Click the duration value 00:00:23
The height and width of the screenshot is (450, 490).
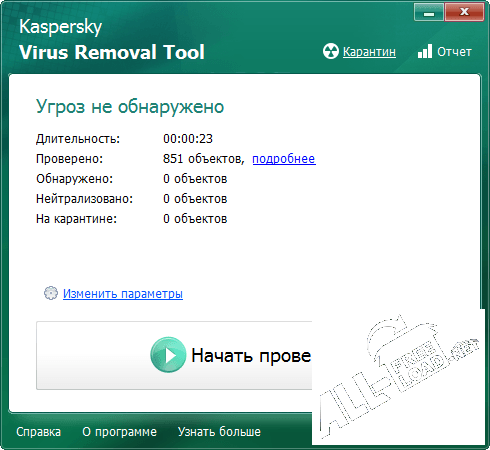coord(188,139)
